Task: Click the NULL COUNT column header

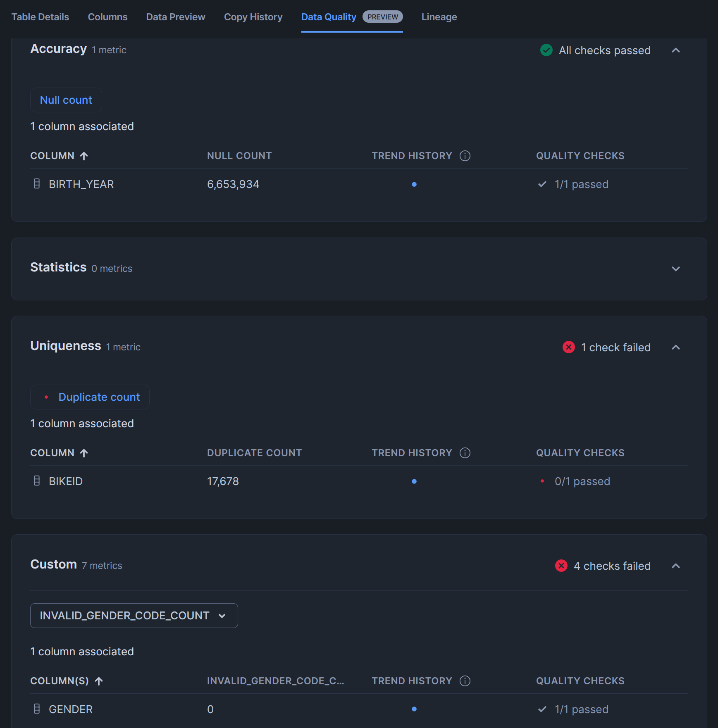Action: pos(239,156)
